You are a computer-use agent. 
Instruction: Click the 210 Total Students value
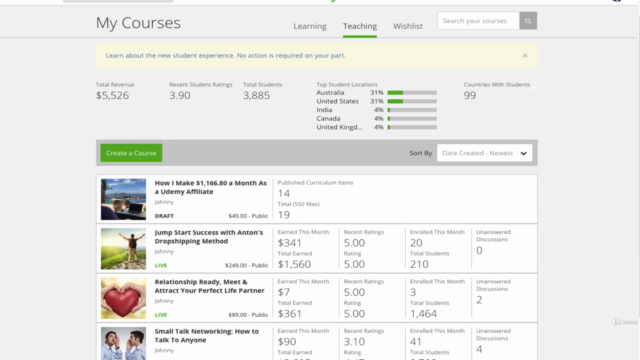(x=419, y=264)
